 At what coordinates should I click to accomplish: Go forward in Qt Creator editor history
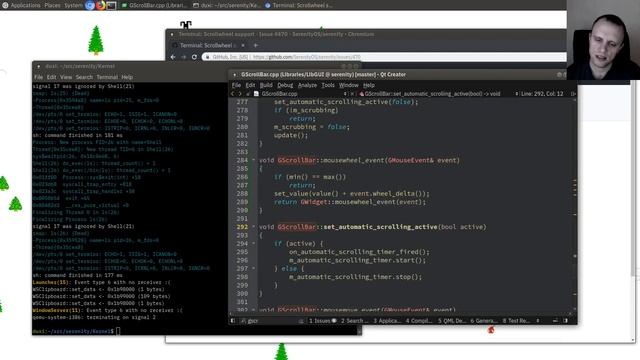pos(240,93)
